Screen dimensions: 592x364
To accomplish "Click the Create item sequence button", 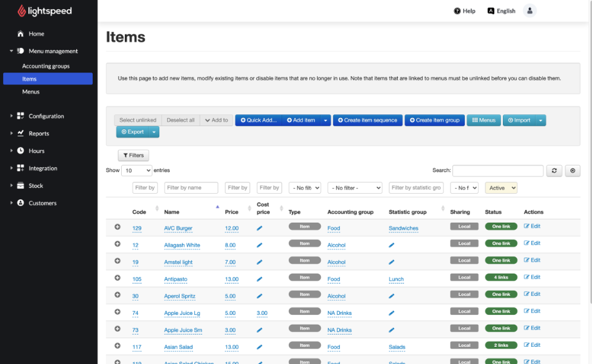I will click(x=368, y=121).
